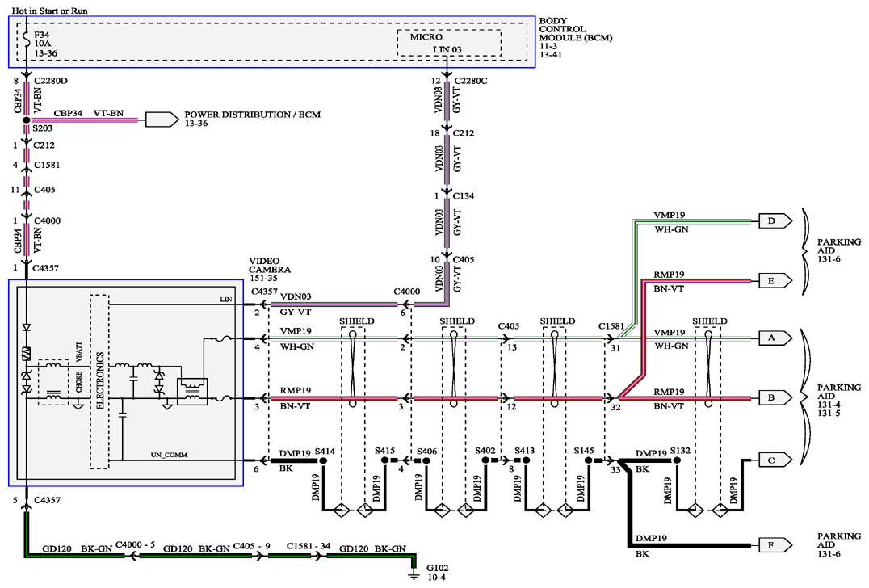The image size is (869, 588).
Task: Click the LIN label inside the camera module
Action: (225, 300)
